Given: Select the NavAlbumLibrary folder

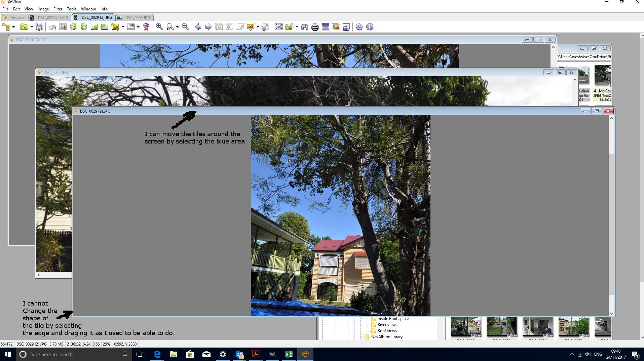Looking at the screenshot, I should (387, 337).
